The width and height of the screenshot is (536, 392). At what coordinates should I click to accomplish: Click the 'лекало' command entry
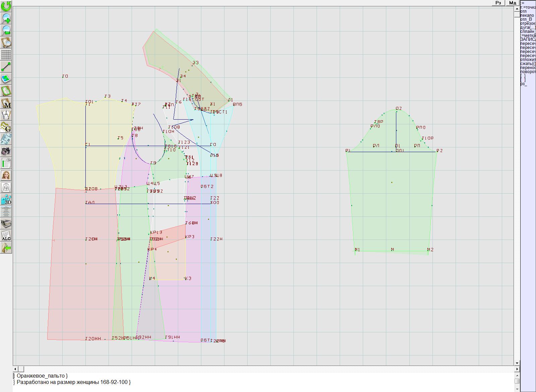tap(527, 15)
